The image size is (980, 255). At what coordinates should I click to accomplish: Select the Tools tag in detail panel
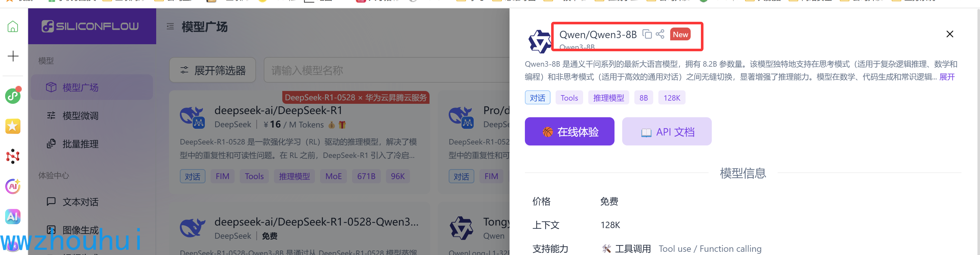[569, 98]
